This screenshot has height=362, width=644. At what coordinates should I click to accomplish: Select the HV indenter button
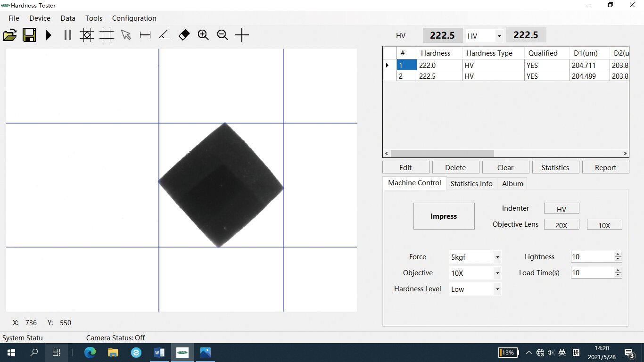[x=561, y=209]
